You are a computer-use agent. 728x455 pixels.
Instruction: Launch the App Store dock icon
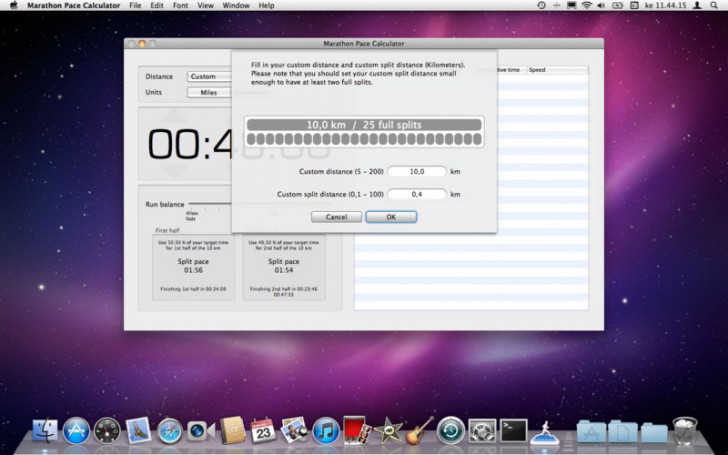point(76,431)
